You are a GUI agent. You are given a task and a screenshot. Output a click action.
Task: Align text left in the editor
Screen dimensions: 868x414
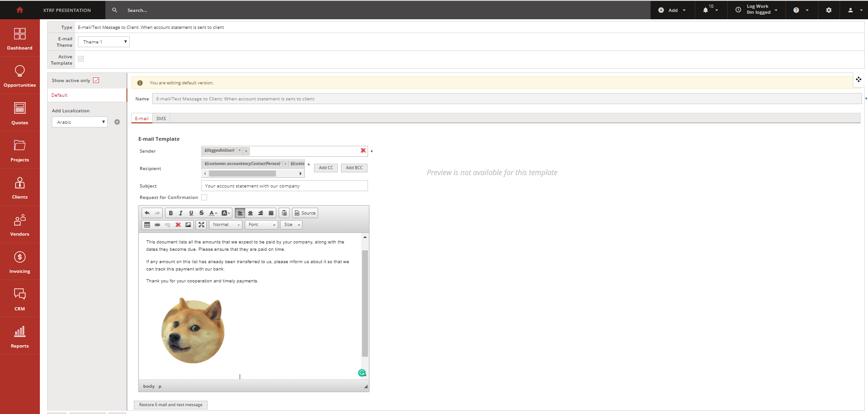click(240, 213)
